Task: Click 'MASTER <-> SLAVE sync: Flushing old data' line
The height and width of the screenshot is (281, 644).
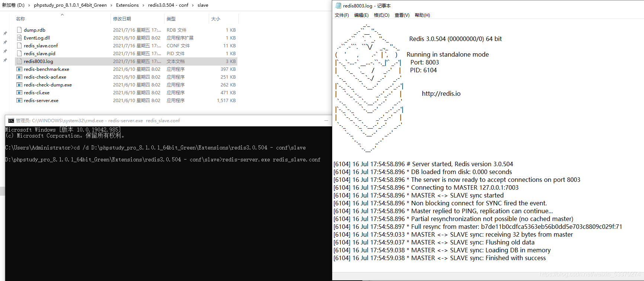Action: pyautogui.click(x=434, y=242)
